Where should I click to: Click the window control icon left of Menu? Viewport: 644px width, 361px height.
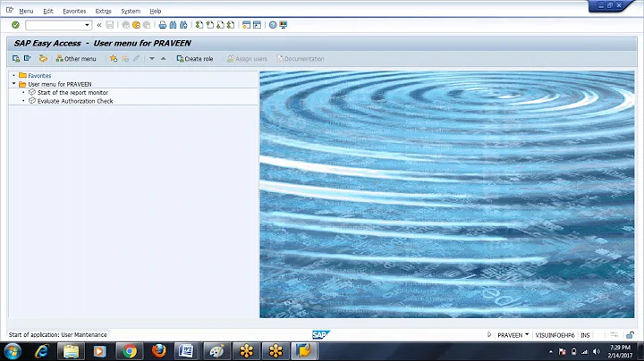tap(10, 10)
